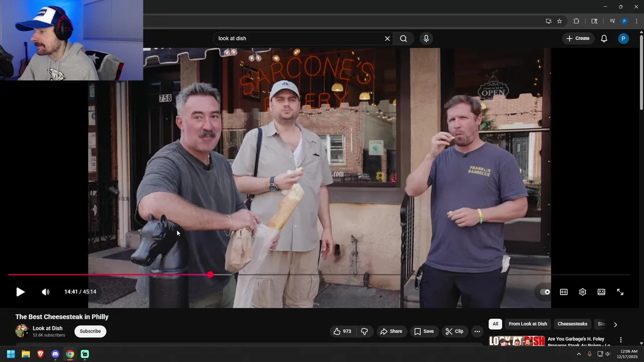Open Google Lens search icon
Screen dimensions: 644x362
(594, 21)
